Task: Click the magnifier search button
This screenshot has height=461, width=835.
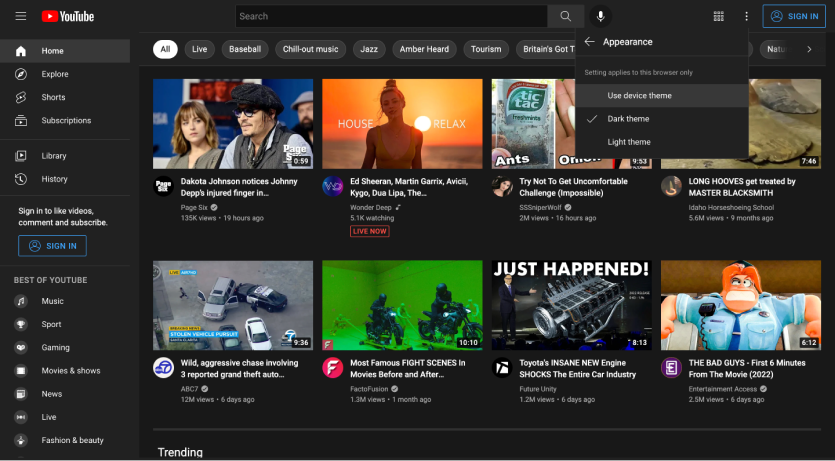Action: [x=565, y=16]
